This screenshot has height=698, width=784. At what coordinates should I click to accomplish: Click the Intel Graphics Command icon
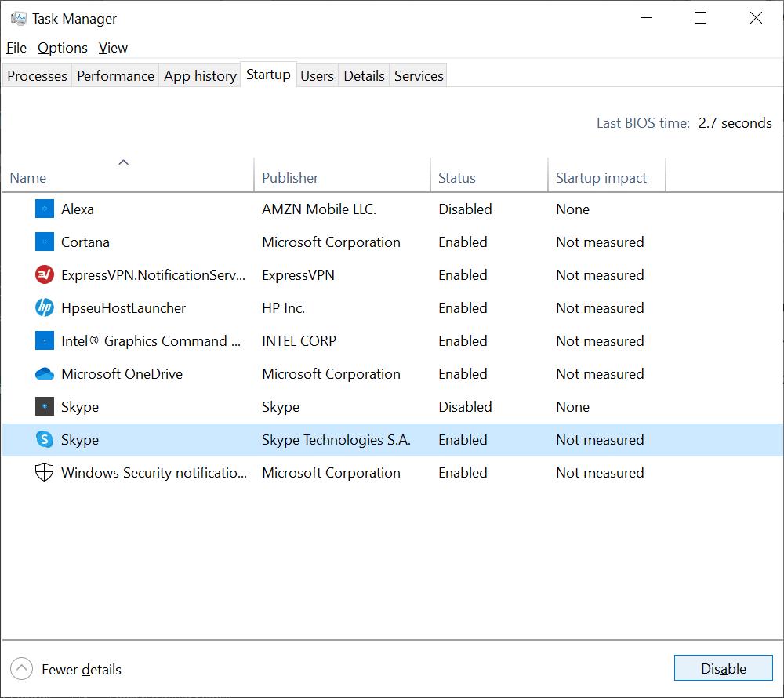click(45, 341)
